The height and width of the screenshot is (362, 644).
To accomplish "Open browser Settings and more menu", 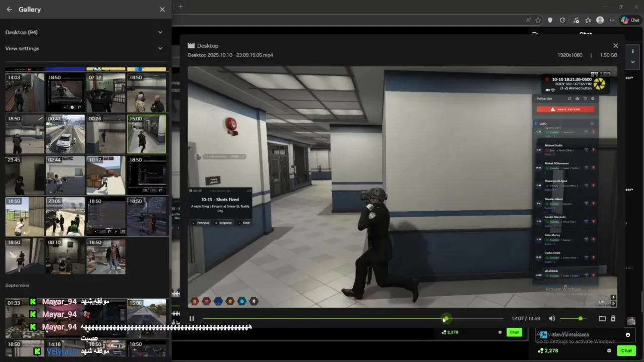I will (x=612, y=20).
